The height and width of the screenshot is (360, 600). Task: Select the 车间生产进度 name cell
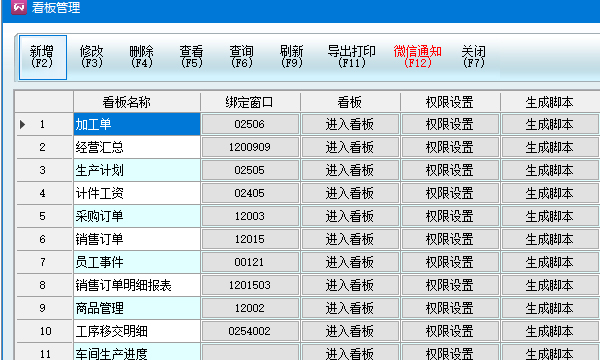(x=137, y=352)
